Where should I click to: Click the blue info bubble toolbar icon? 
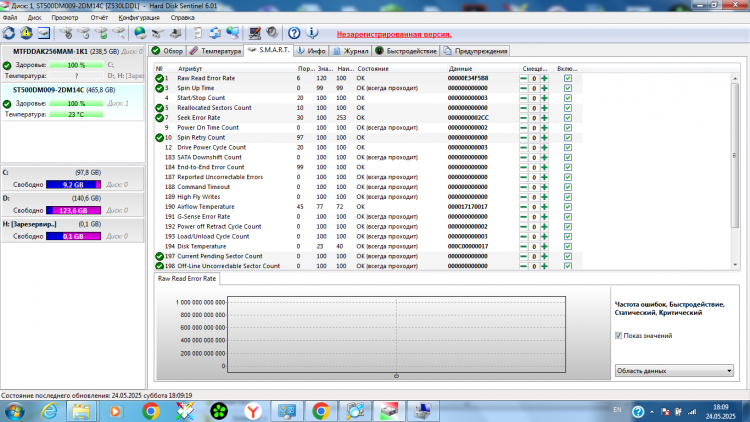[312, 33]
